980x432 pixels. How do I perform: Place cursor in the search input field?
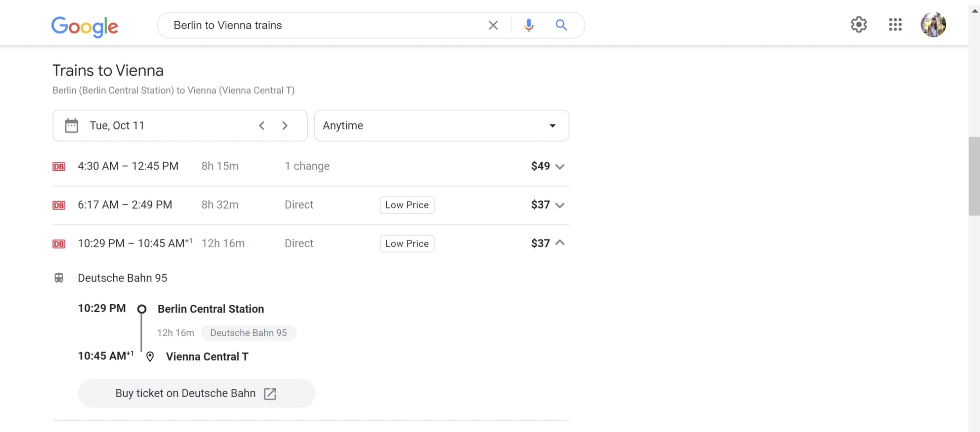pos(323,25)
